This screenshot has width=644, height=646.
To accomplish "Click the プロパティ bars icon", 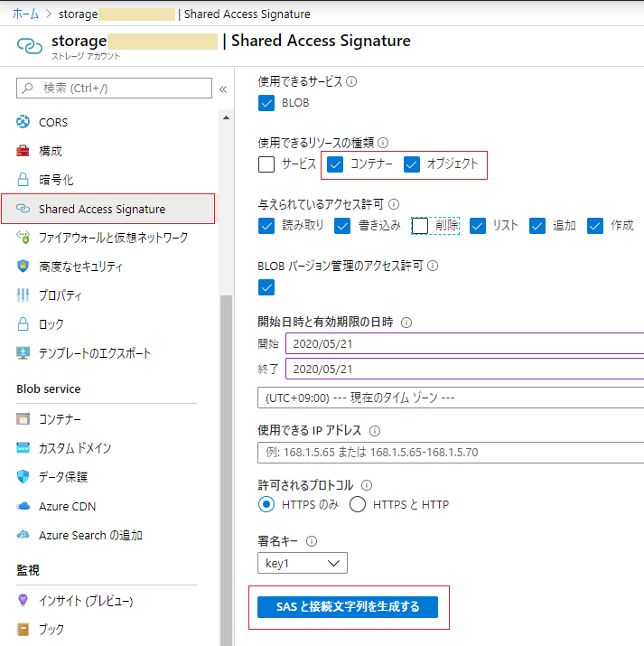I will click(x=23, y=295).
